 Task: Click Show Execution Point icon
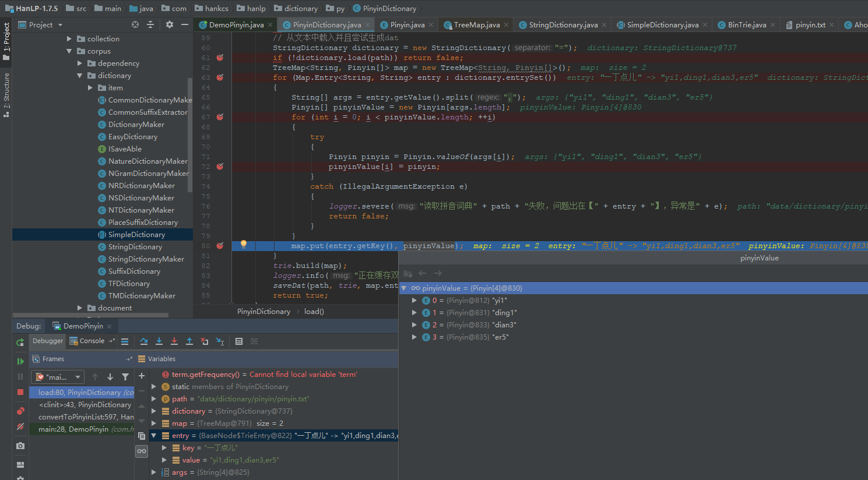(x=125, y=341)
